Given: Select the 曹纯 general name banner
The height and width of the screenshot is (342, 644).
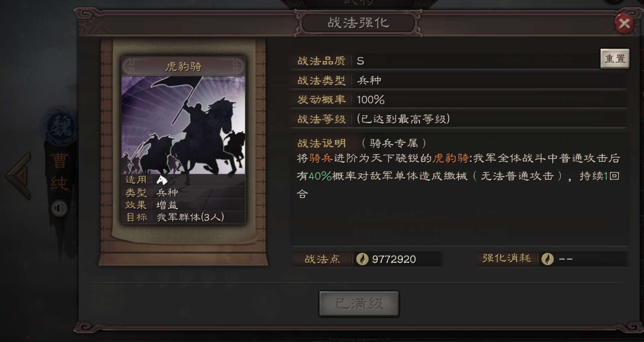Looking at the screenshot, I should [x=60, y=173].
